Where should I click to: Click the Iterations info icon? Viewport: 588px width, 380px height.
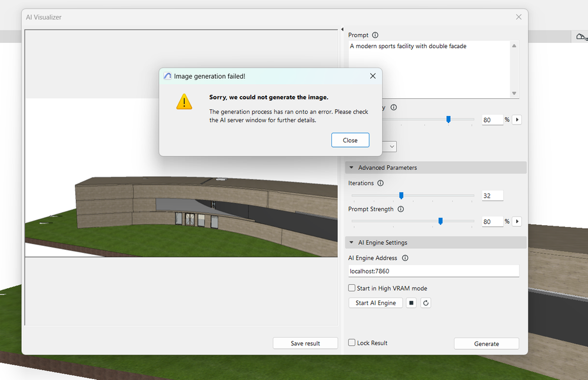[x=380, y=183]
